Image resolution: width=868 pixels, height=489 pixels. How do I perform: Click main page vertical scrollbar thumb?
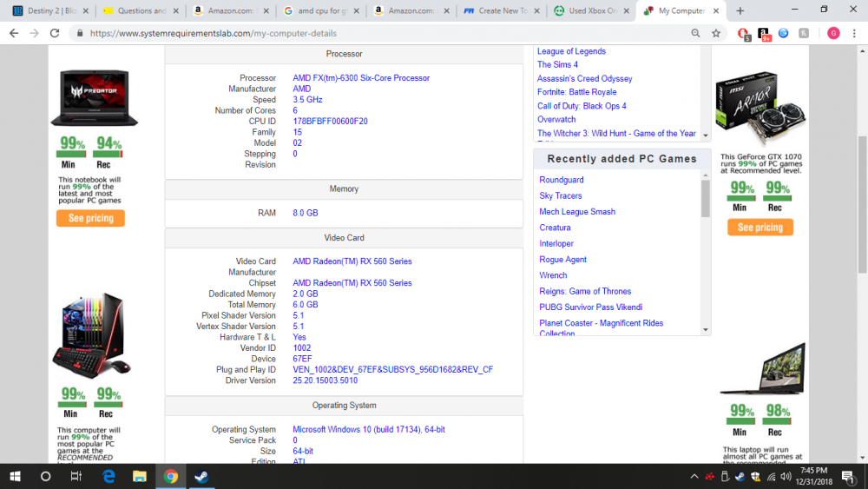tap(863, 205)
